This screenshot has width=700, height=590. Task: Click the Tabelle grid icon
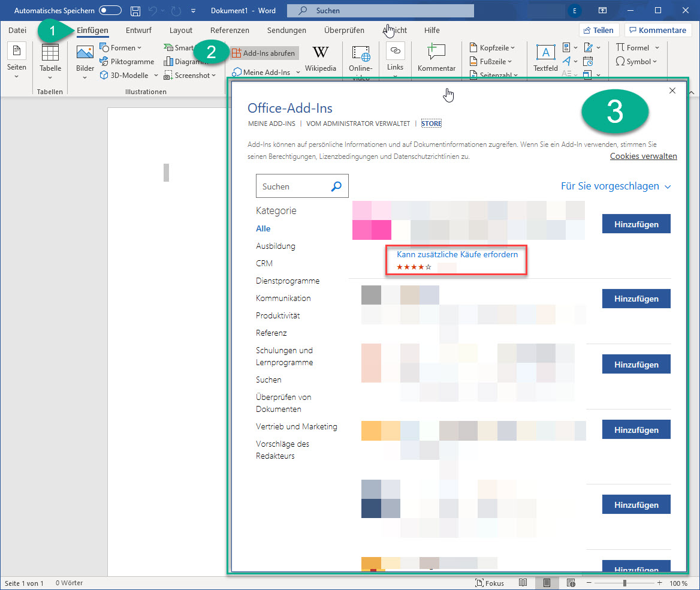click(x=50, y=54)
